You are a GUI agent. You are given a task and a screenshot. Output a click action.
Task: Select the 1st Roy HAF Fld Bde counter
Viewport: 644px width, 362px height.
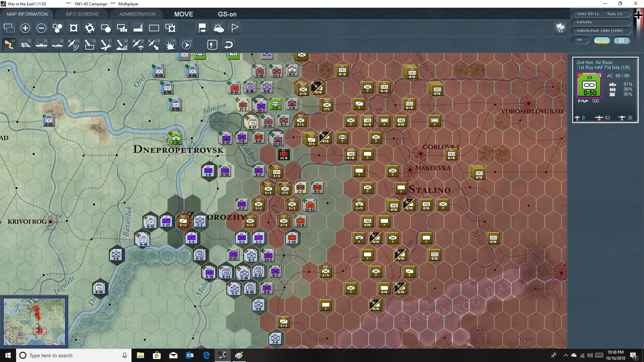tap(589, 85)
